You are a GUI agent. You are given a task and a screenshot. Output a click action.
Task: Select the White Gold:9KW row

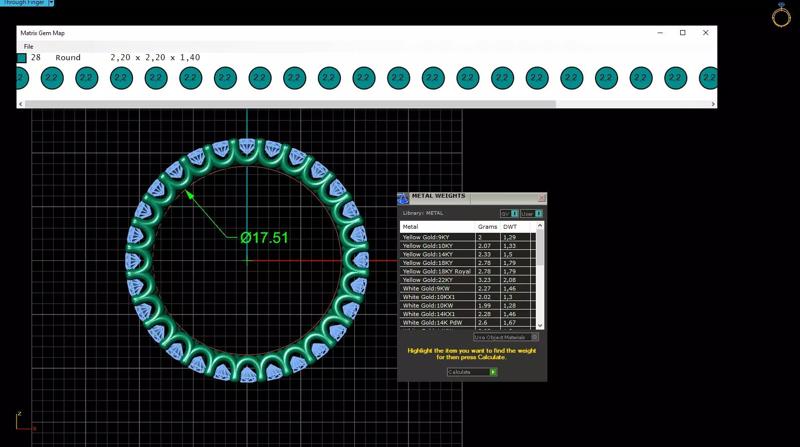(468, 288)
